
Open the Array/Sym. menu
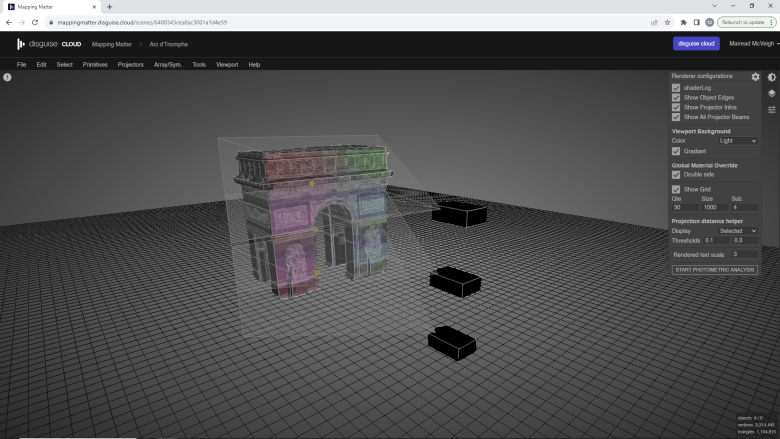(168, 65)
